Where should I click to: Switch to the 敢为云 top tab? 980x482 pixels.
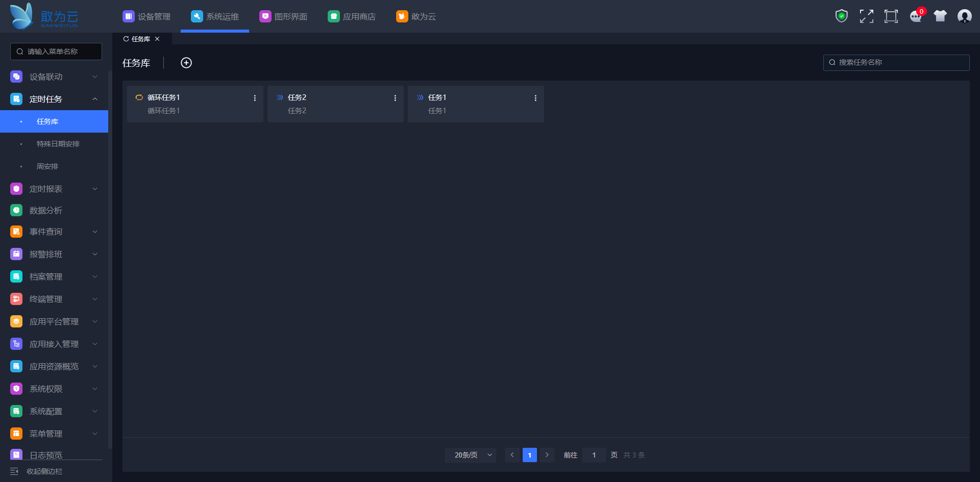point(416,16)
